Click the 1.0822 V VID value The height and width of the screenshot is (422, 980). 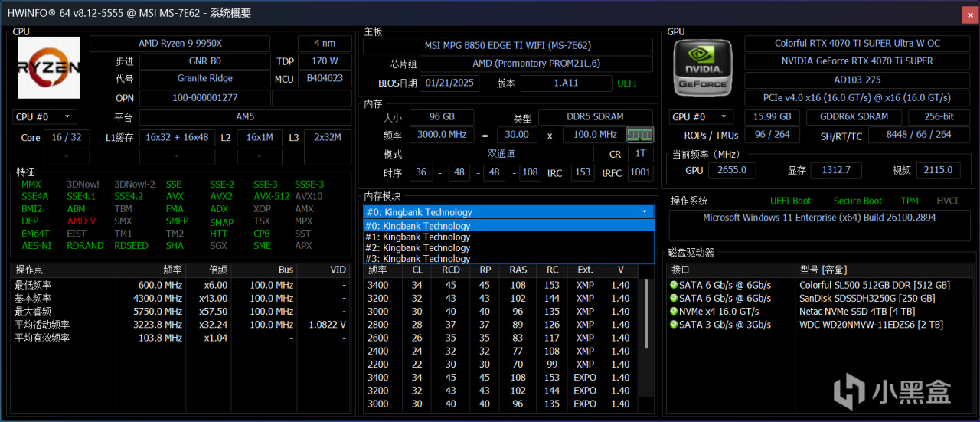coord(327,325)
